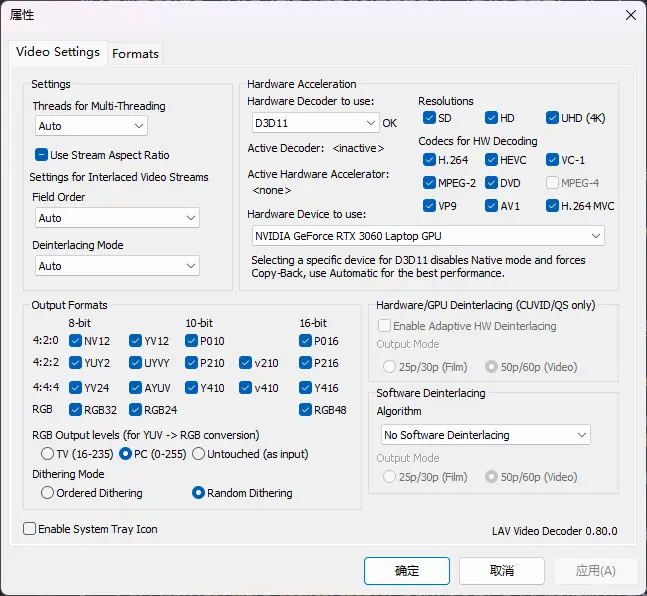Screen dimensions: 647x596
Task: Uncheck the UHD (4K) resolution checkbox
Action: tap(553, 118)
